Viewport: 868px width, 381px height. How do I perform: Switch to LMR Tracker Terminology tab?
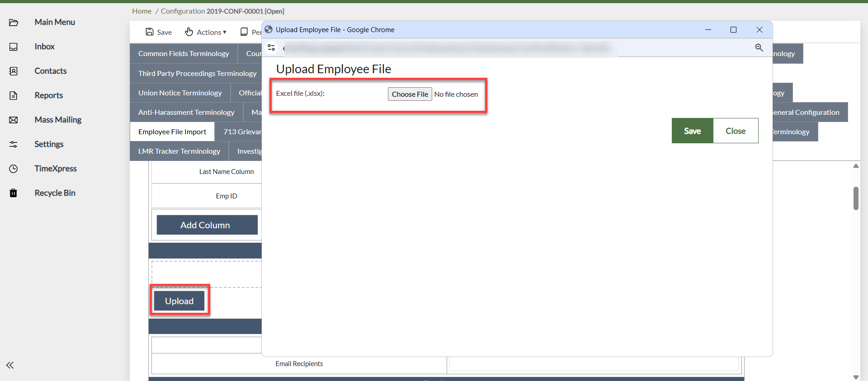pos(179,151)
